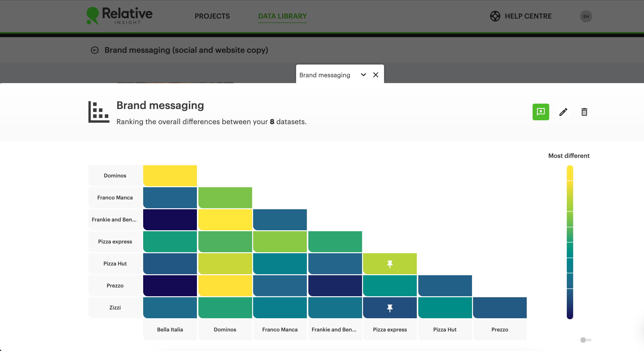Select Zizzi vs Prezzo cell
644x351 pixels.
pyautogui.click(x=500, y=308)
